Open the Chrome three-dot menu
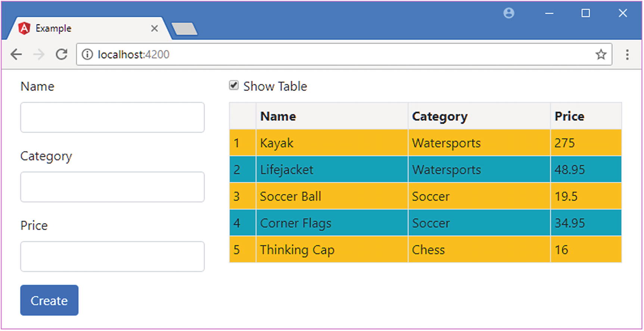This screenshot has width=644, height=331. click(627, 55)
